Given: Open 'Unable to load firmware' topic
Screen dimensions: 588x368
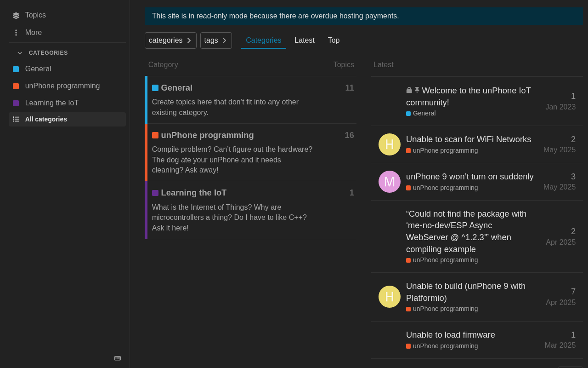Looking at the screenshot, I should (451, 335).
